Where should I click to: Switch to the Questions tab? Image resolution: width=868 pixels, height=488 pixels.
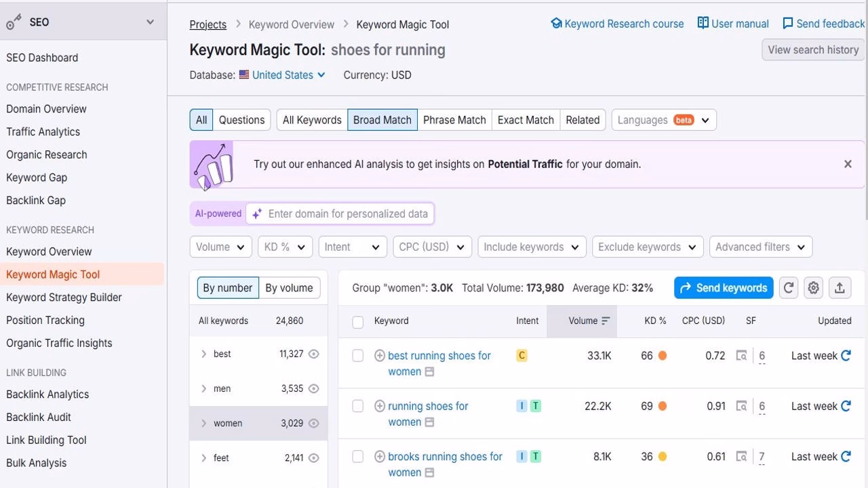tap(241, 119)
